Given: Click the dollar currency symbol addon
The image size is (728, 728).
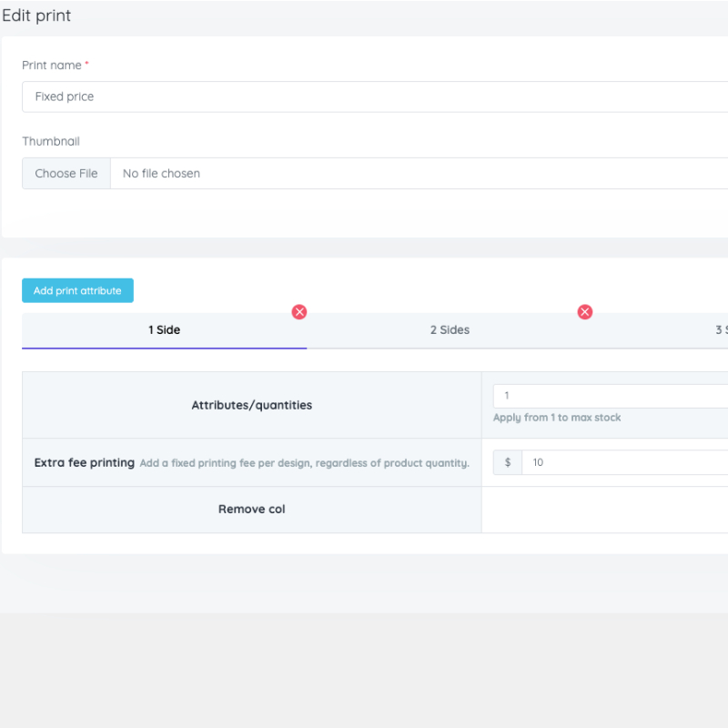Looking at the screenshot, I should click(508, 462).
